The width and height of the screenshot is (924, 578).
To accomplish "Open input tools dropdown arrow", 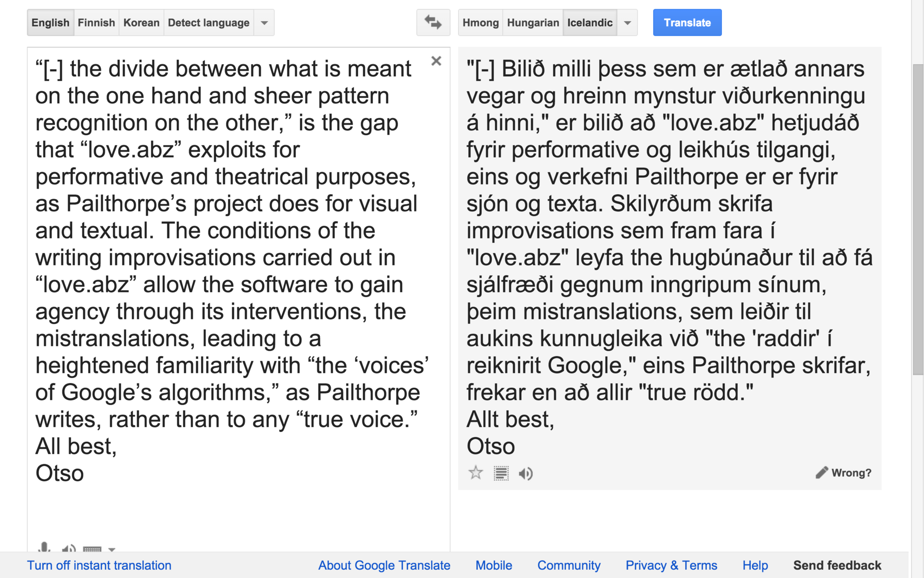I will tap(112, 549).
